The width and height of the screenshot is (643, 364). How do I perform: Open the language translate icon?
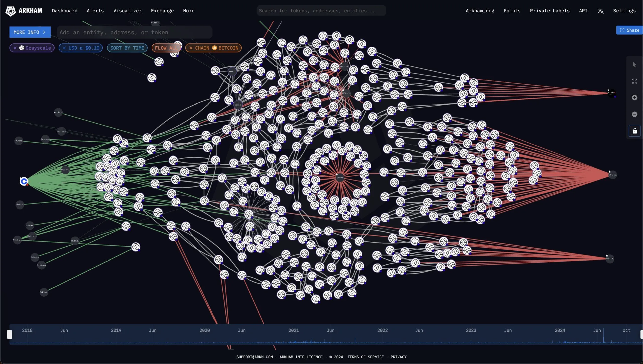[600, 11]
